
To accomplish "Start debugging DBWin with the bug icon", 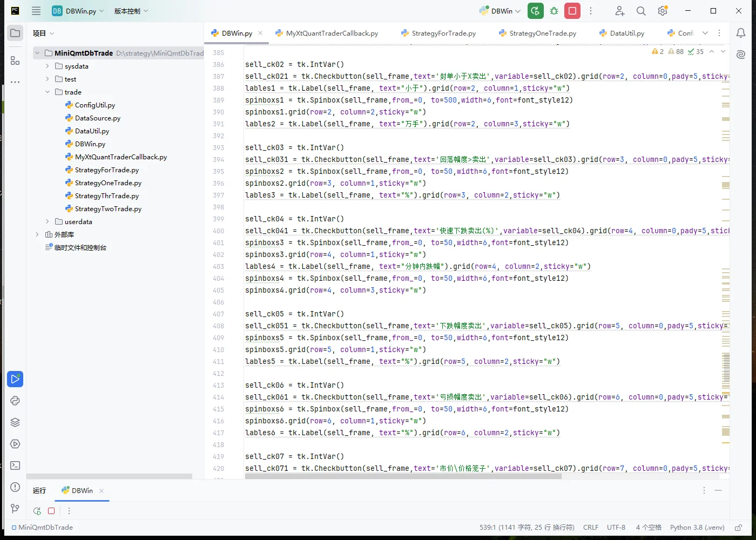I will (554, 11).
